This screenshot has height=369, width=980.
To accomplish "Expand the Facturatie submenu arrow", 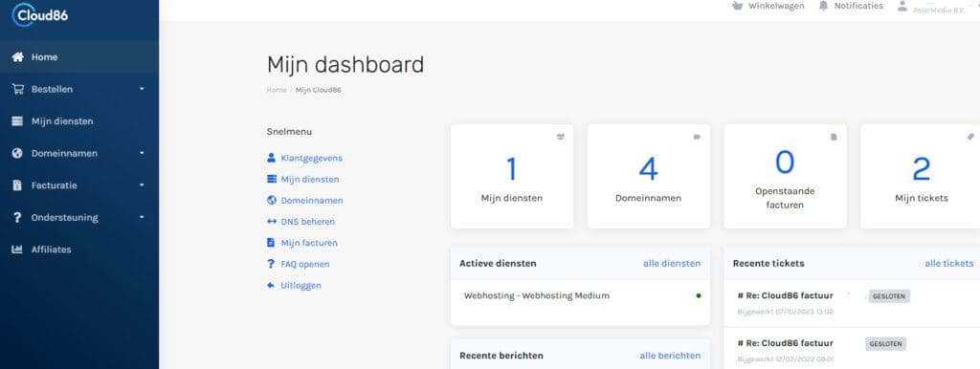I will click(142, 185).
